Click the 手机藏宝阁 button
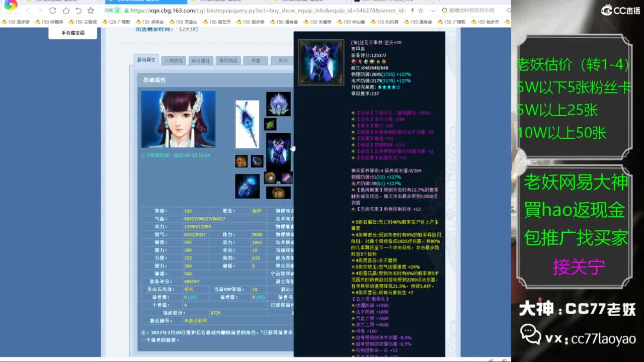This screenshot has width=644, height=362. (72, 32)
